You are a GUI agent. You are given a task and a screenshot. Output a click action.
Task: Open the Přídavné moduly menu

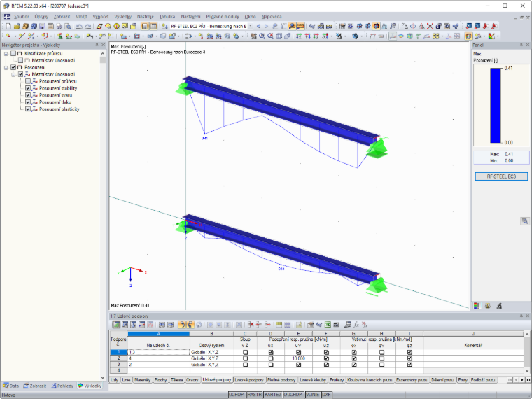tap(223, 16)
